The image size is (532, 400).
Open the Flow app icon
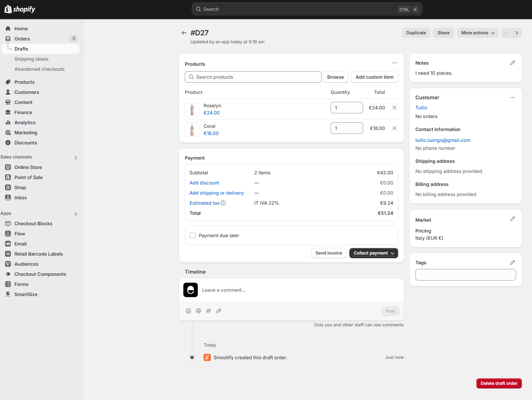pos(8,234)
